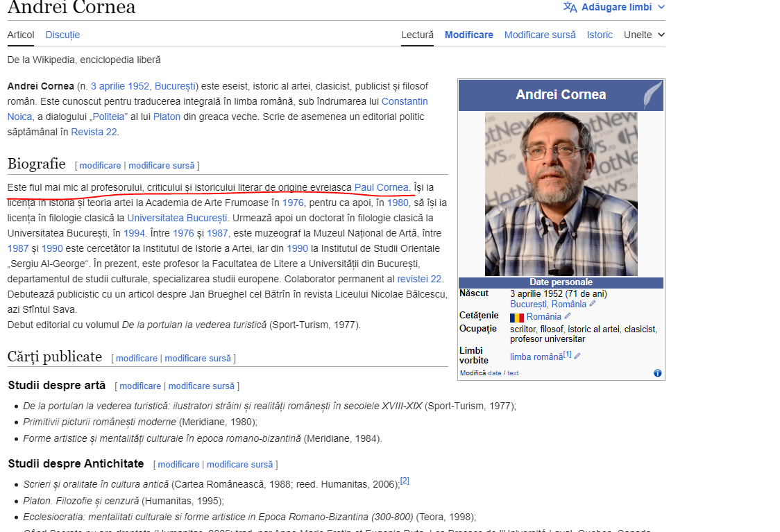The image size is (780, 532).
Task: Click the blue info icon in infobox corner
Action: 657,373
